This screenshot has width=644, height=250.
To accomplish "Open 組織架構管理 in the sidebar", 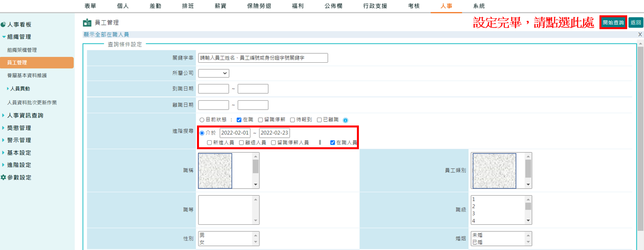I will (x=22, y=50).
